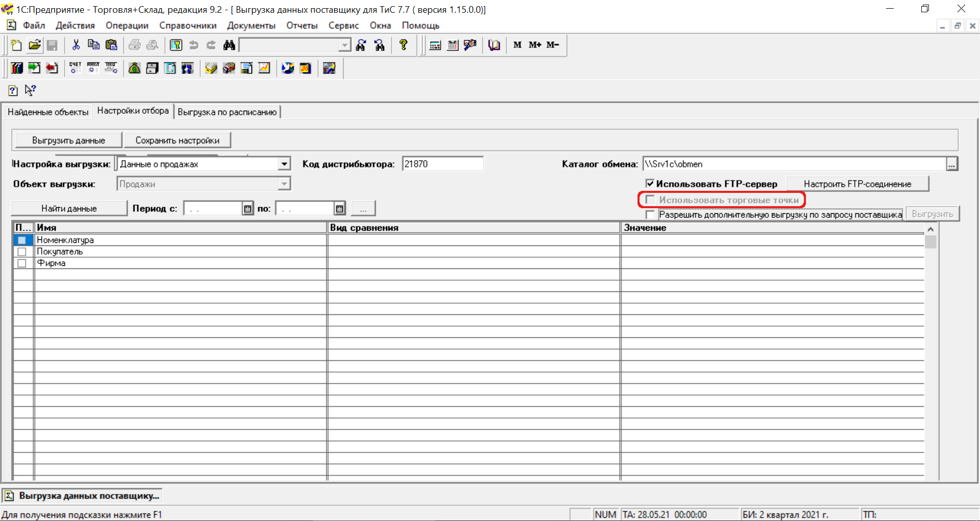Click the table scrollbar up arrow
The width and height of the screenshot is (980, 521).
[x=930, y=229]
